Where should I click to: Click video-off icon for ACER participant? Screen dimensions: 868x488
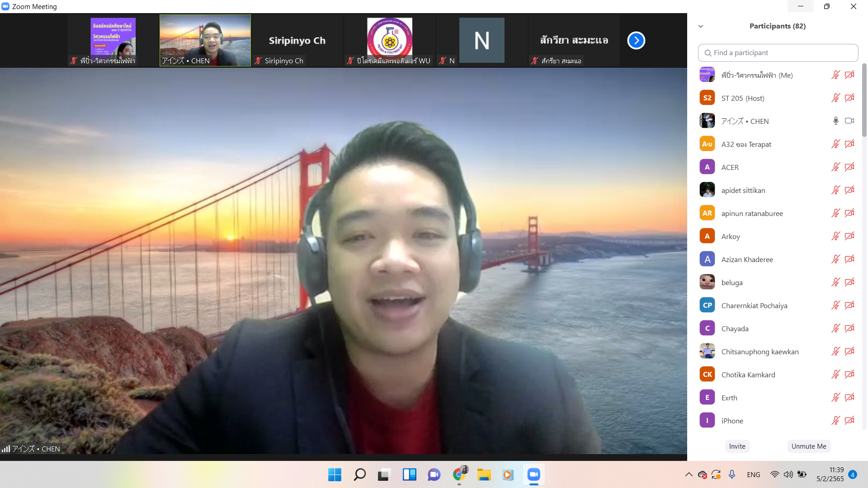(849, 167)
